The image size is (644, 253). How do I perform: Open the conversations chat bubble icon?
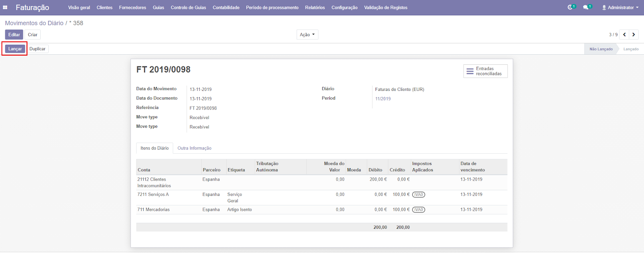click(x=586, y=7)
